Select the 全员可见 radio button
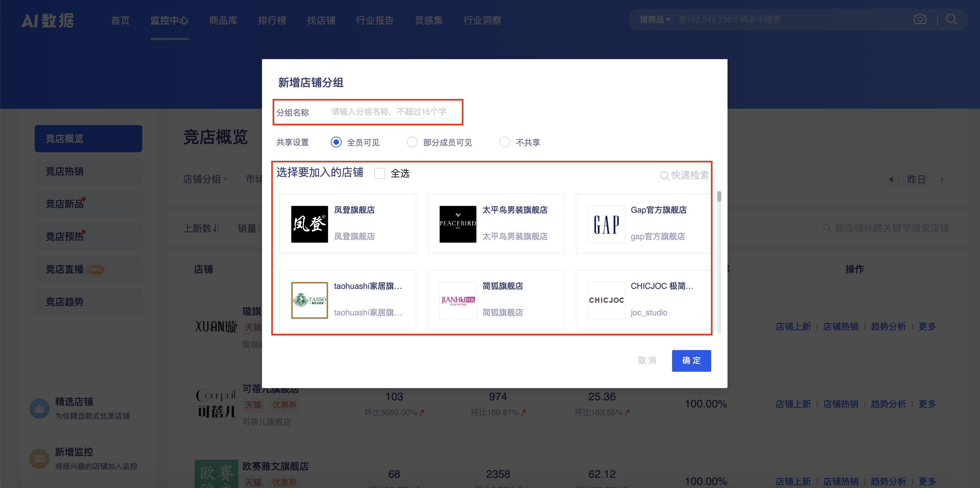The image size is (980, 488). [x=336, y=142]
